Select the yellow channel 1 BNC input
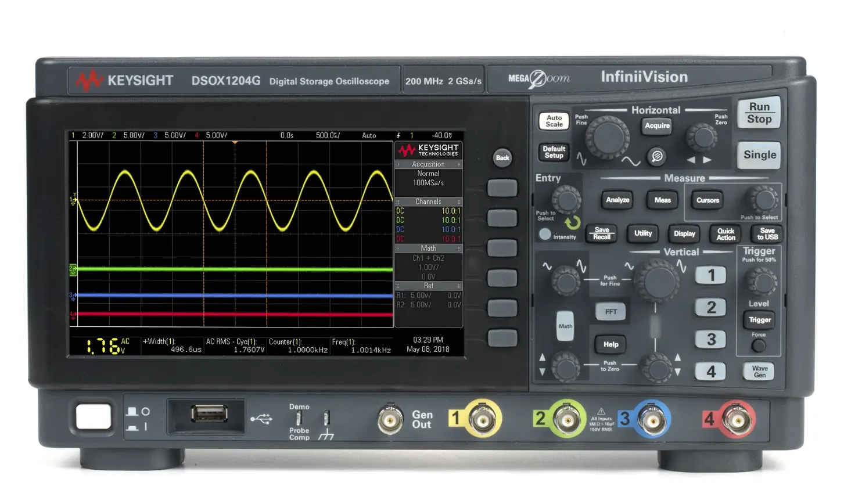 [x=482, y=419]
